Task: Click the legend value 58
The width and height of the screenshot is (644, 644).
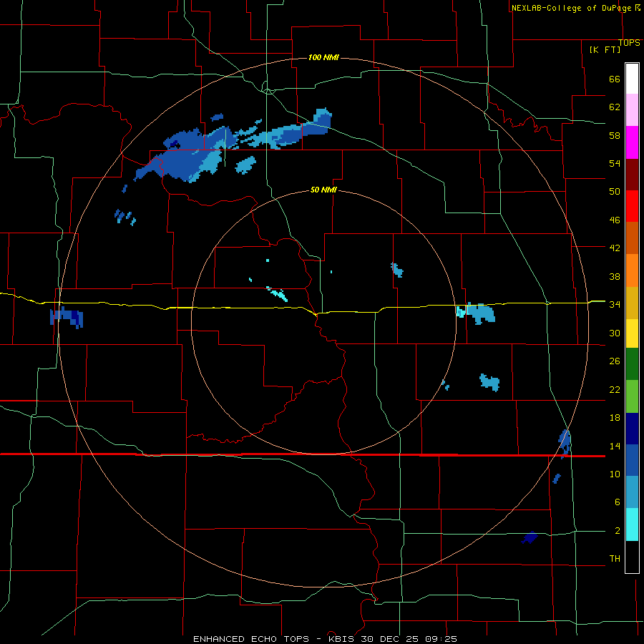Action: 615,135
